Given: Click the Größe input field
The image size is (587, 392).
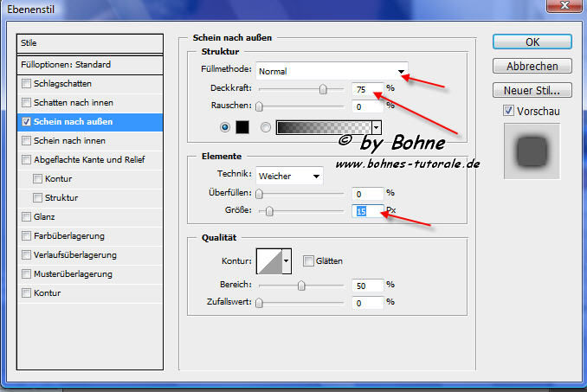Looking at the screenshot, I should click(368, 211).
